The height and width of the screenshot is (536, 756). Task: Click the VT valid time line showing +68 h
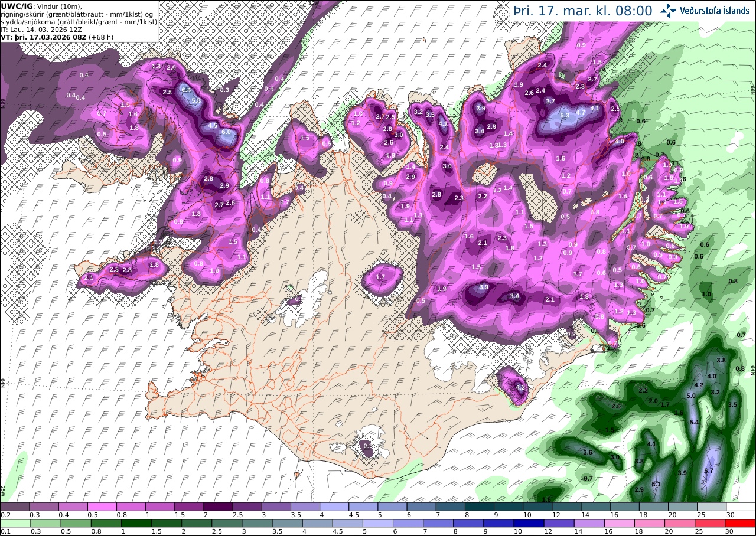(57, 37)
